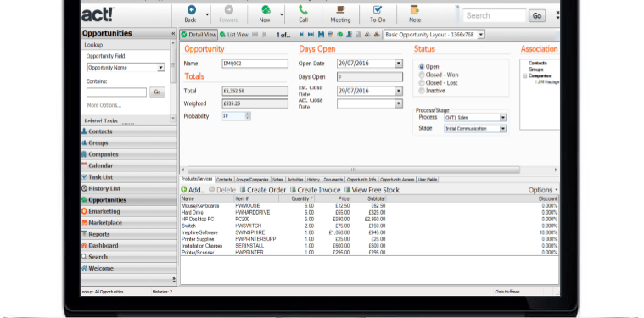Switch to the Documents tab
The image size is (644, 318).
[333, 180]
